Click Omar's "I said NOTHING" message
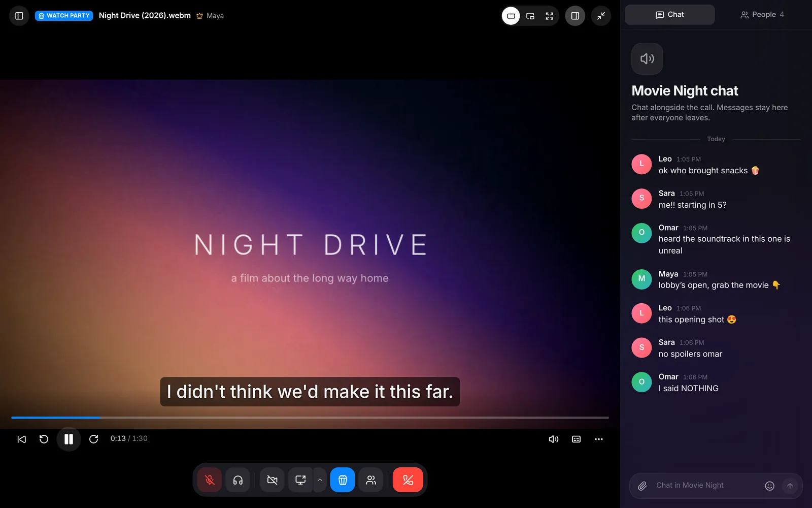The width and height of the screenshot is (812, 508). tap(689, 389)
